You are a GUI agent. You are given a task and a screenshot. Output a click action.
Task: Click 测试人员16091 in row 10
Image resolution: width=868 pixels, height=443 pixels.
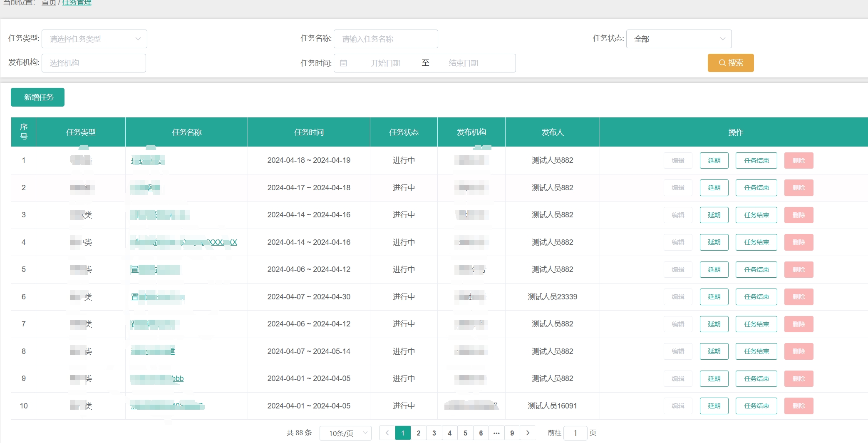(553, 406)
